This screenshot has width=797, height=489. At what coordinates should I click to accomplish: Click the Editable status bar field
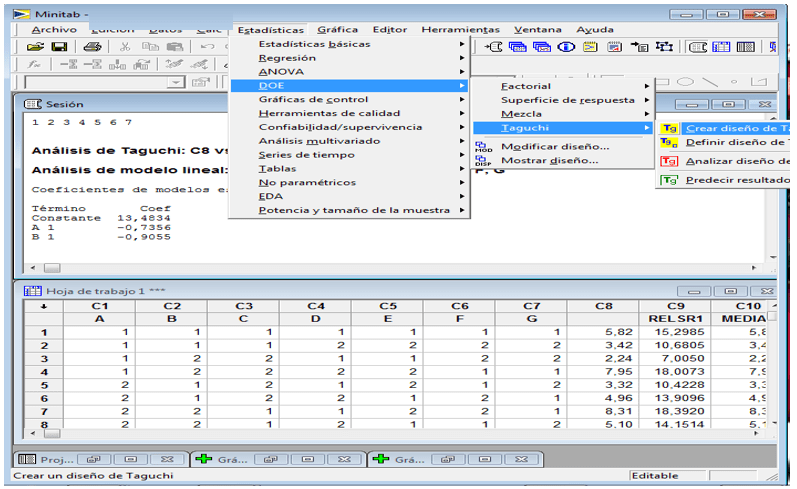[x=668, y=476]
